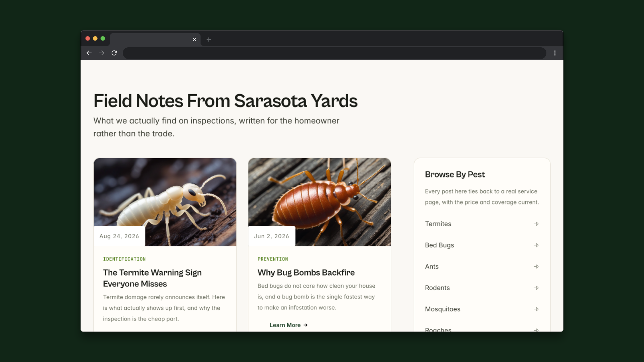Click the macOS red close window button
Image resolution: width=644 pixels, height=362 pixels.
(x=88, y=39)
